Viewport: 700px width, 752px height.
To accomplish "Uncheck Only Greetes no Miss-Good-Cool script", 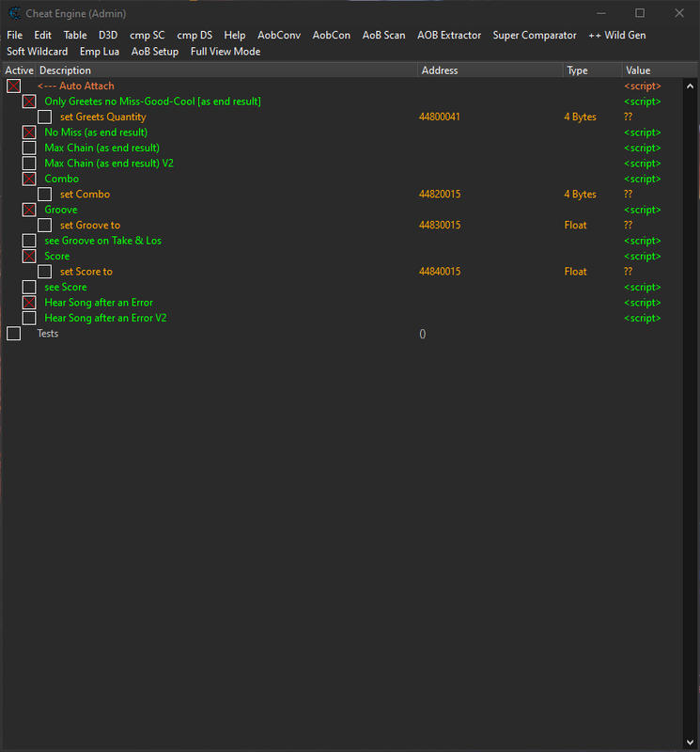I will point(29,102).
